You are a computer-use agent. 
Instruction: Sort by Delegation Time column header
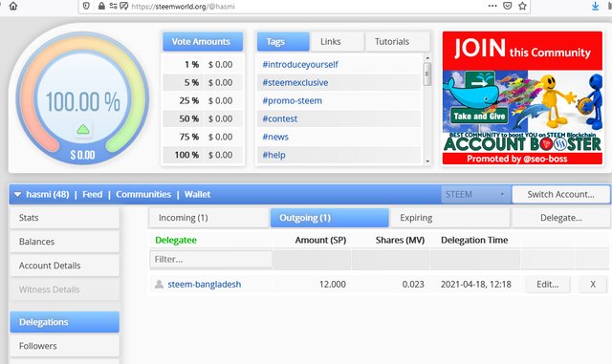pyautogui.click(x=474, y=240)
